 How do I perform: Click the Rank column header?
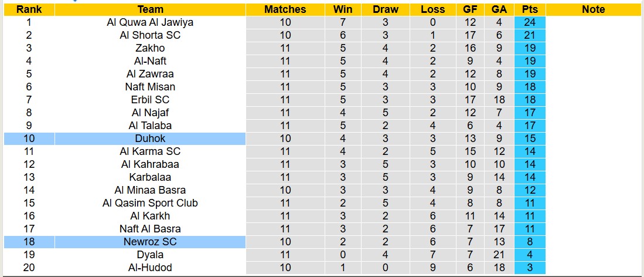pyautogui.click(x=29, y=9)
